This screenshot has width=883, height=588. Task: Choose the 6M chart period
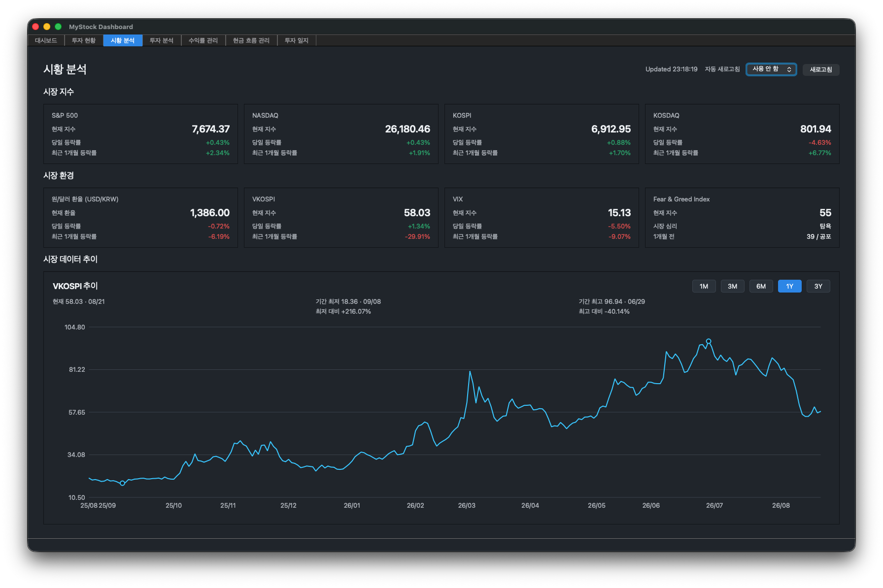(x=761, y=286)
